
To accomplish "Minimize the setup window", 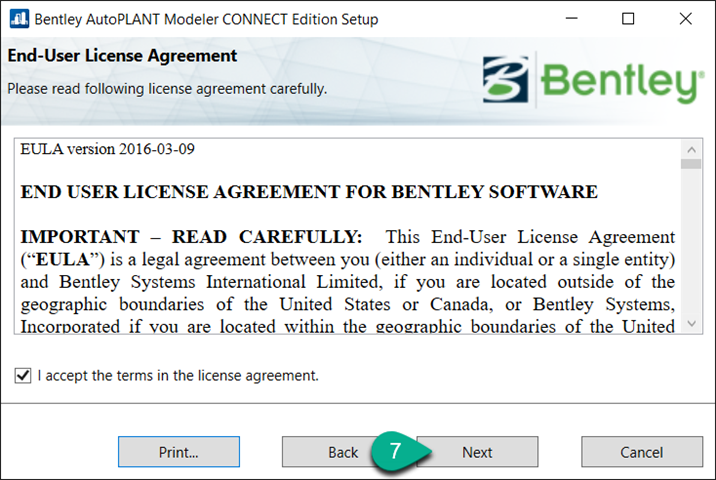I will [571, 19].
